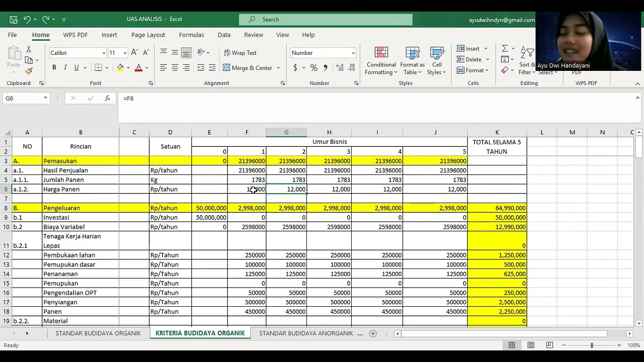This screenshot has width=644, height=362.
Task: Open the Data ribbon tab
Action: coord(224,35)
